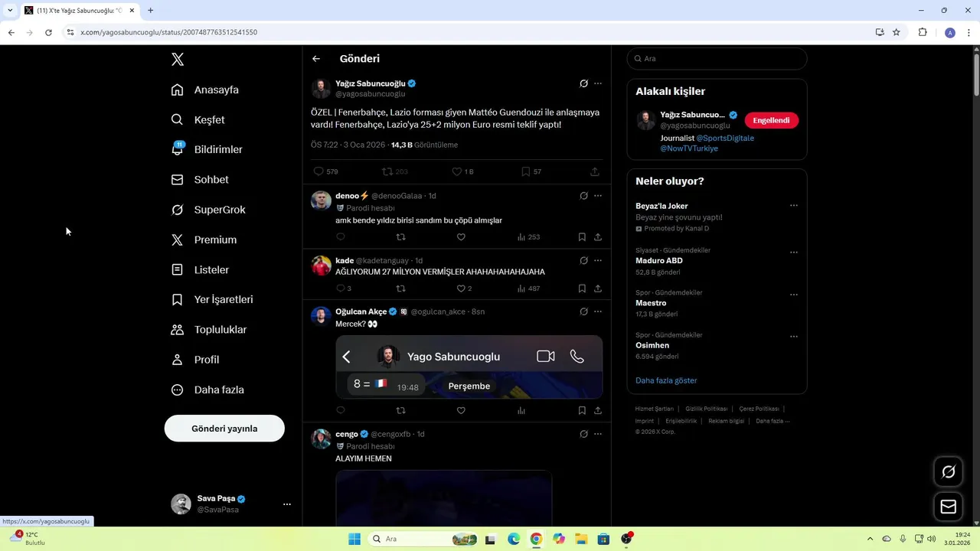Like kade's reply with 2 likes
The image size is (980, 551).
(x=464, y=289)
